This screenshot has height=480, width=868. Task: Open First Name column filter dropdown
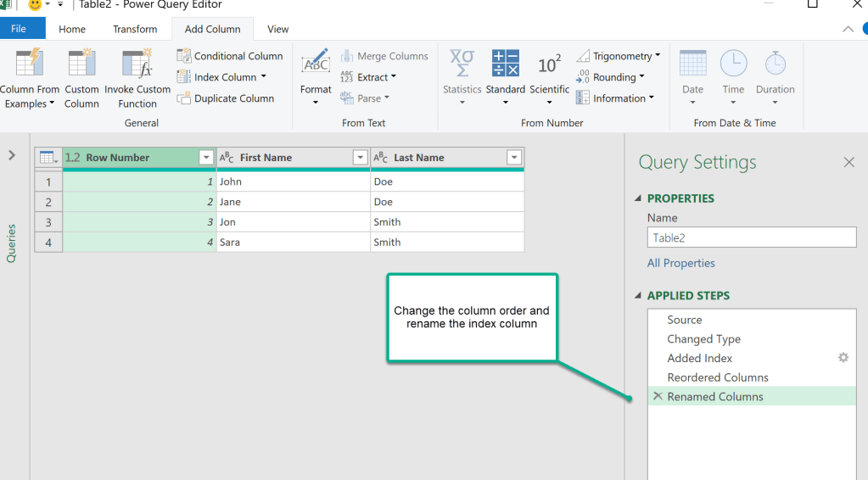pos(360,158)
